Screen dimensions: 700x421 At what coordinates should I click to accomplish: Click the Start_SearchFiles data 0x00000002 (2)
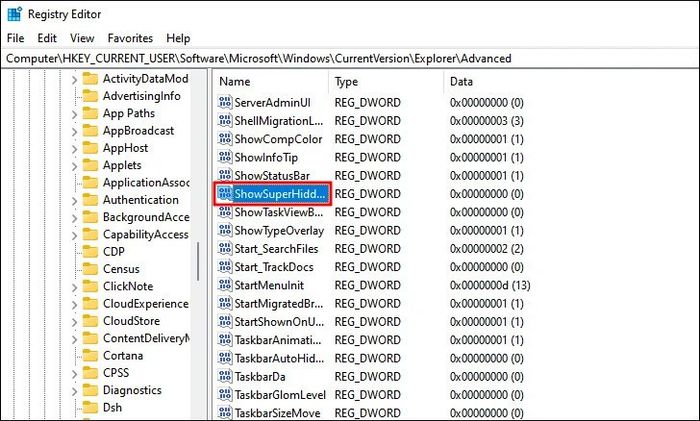tap(487, 249)
